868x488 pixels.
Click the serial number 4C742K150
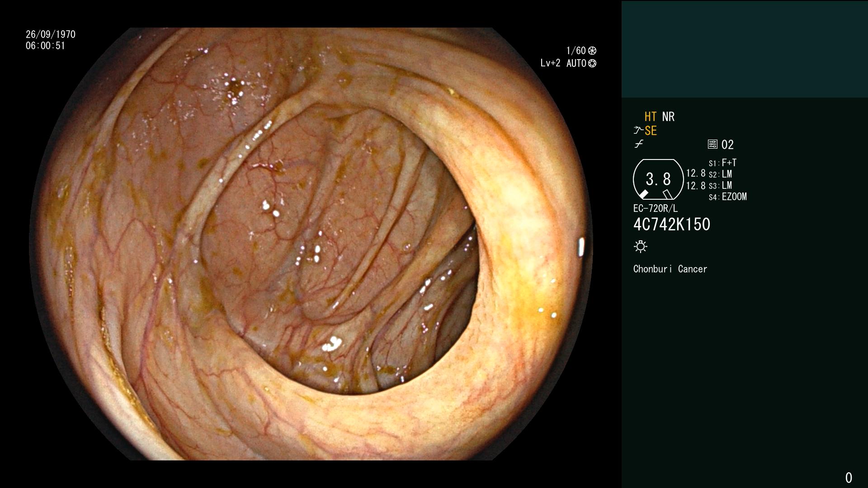672,225
